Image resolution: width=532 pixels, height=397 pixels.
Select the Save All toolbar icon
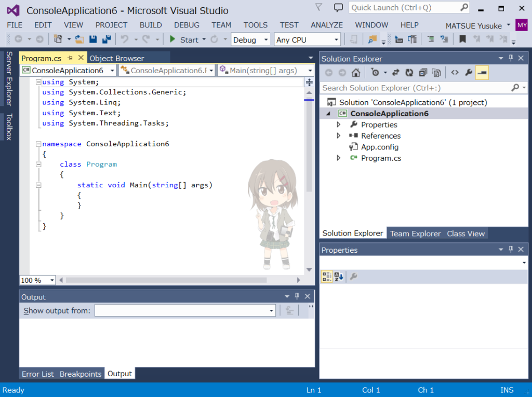(x=107, y=39)
